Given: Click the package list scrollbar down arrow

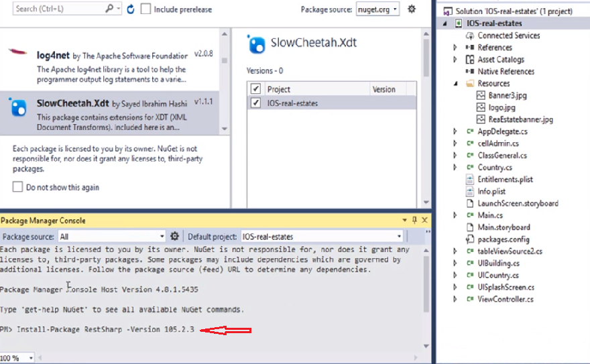Looking at the screenshot, I should (x=224, y=129).
